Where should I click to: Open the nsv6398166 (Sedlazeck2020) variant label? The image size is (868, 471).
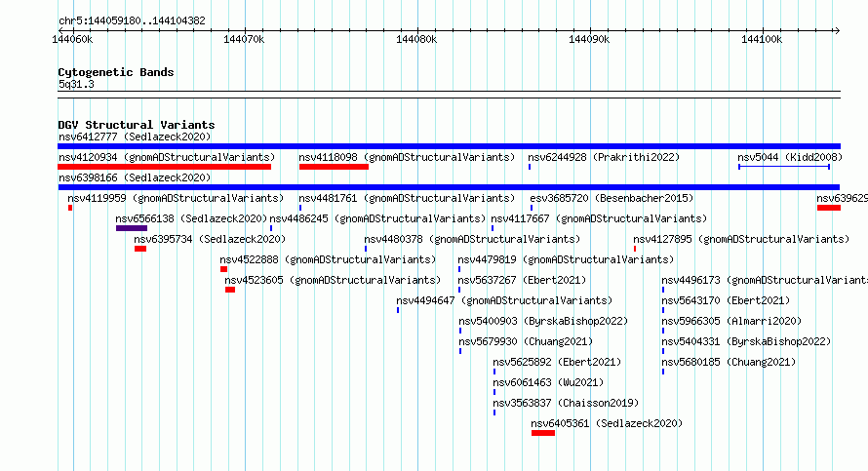click(135, 177)
